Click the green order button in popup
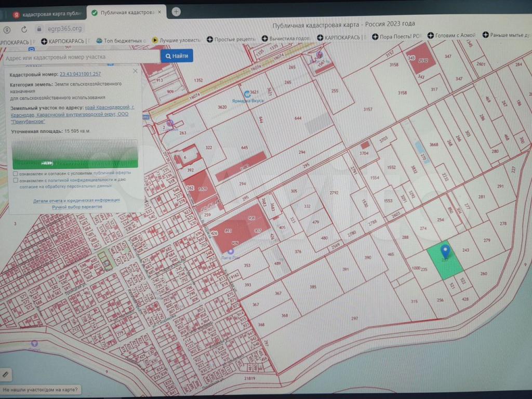Screen dimensions: 532x399 click(75, 163)
